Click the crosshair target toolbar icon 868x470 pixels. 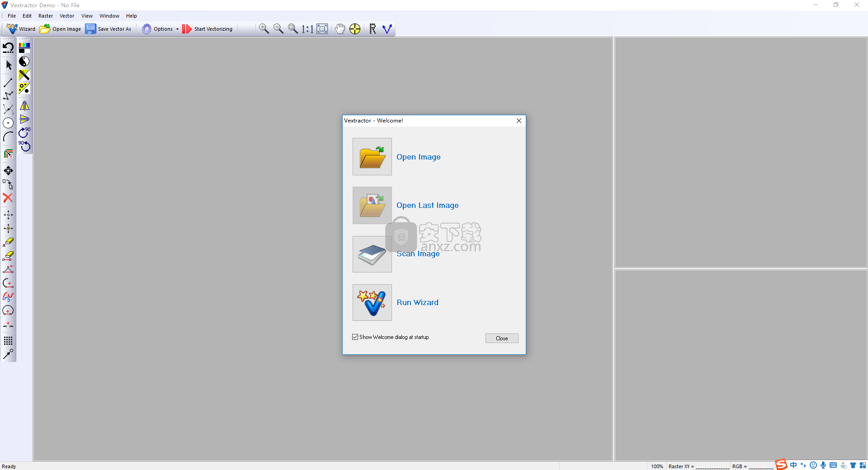click(x=355, y=29)
